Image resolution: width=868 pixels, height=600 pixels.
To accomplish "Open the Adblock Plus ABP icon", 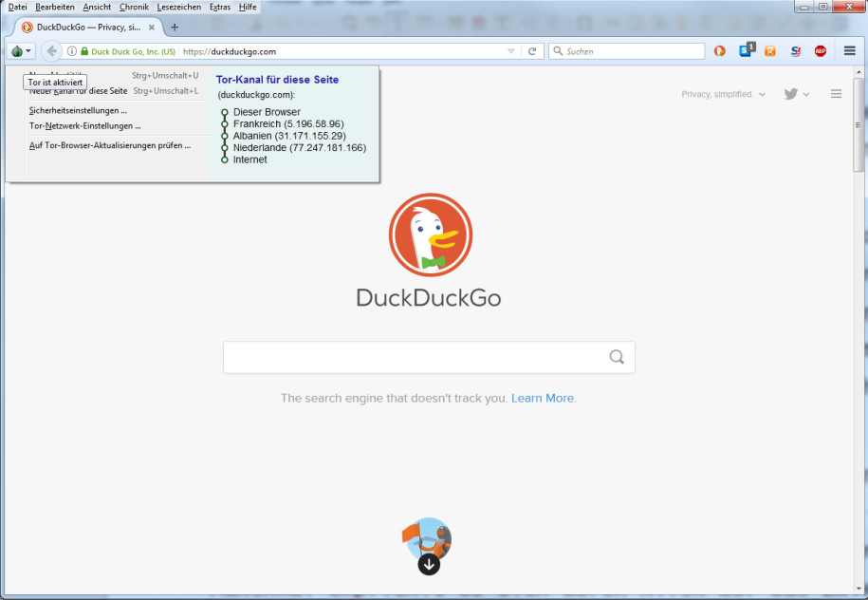I will click(821, 51).
